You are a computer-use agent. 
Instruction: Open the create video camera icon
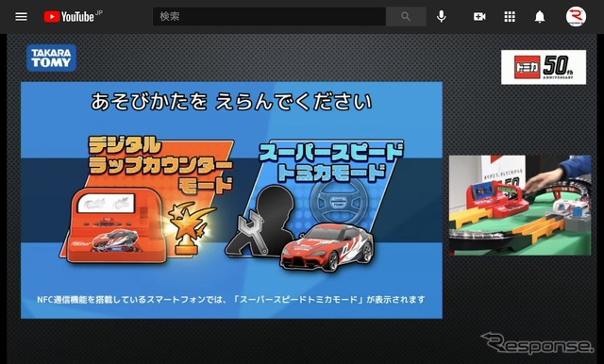click(479, 17)
